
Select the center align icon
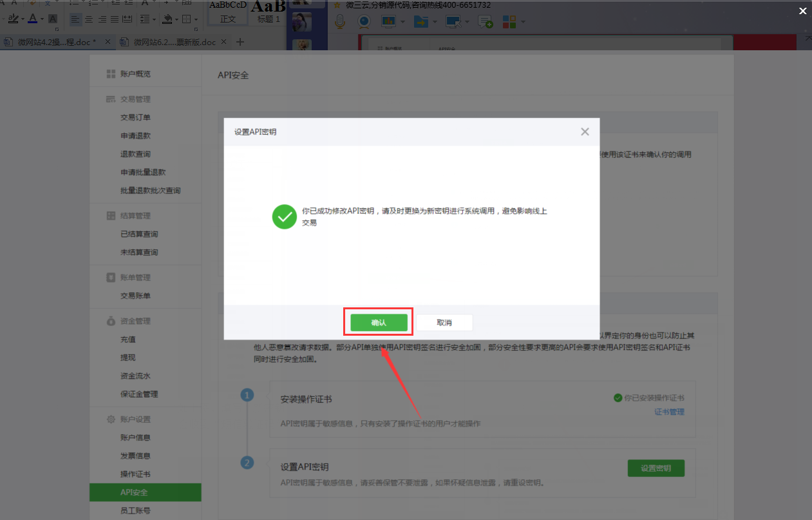[89, 19]
